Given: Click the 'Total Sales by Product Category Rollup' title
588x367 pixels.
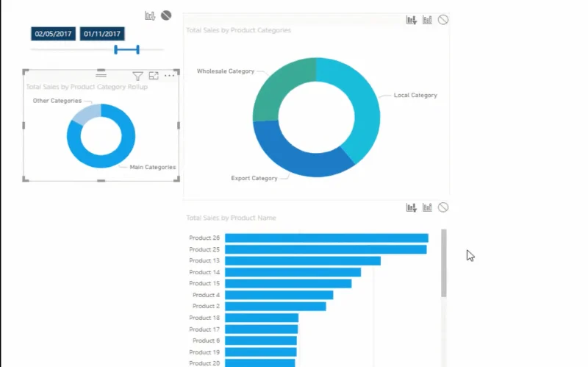Looking at the screenshot, I should click(x=87, y=87).
